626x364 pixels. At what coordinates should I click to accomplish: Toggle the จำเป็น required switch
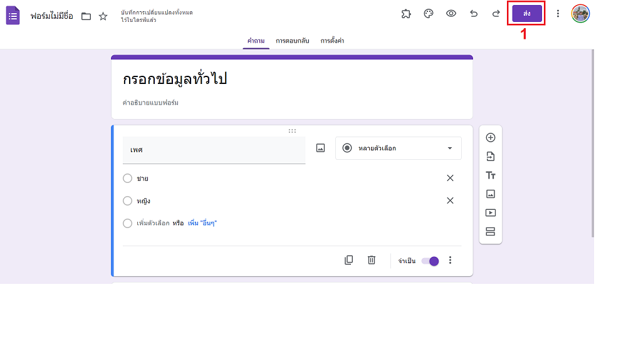coord(430,261)
